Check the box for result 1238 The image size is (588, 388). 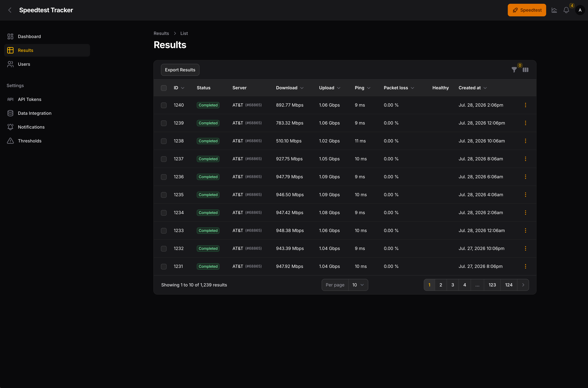pos(164,141)
